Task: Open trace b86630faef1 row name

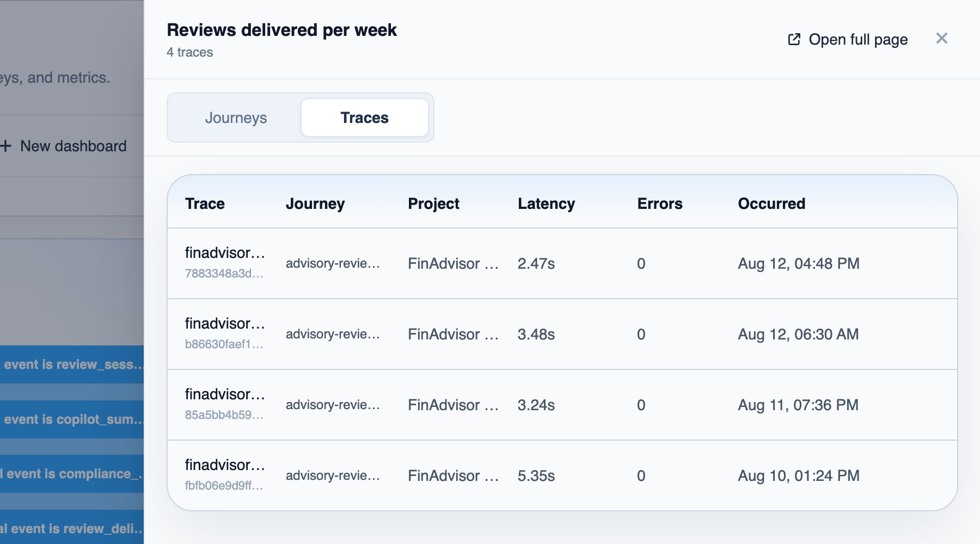Action: click(x=225, y=324)
